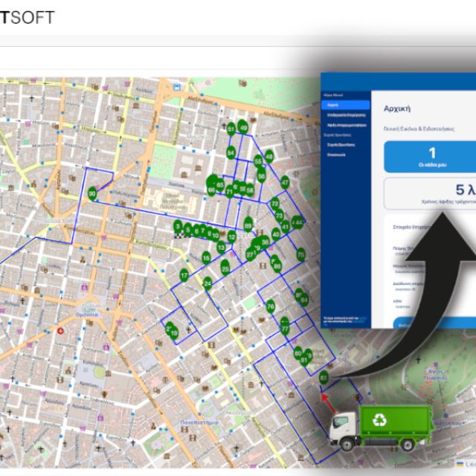476x476 pixels.
Task: Click green bin marker number 90
Action: click(92, 194)
